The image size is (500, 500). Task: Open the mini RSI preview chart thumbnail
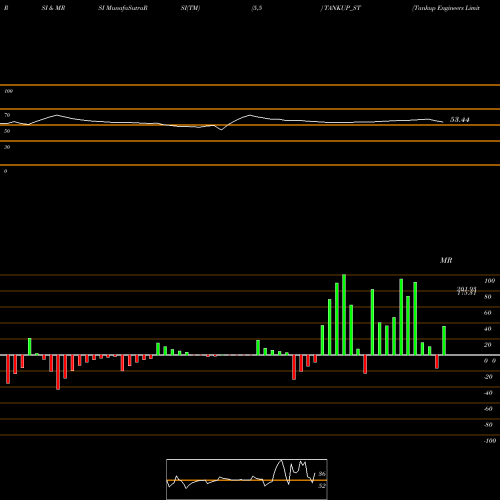tap(247, 479)
